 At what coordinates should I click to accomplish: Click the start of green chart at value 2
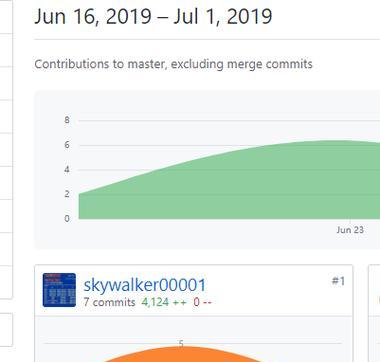pos(79,194)
